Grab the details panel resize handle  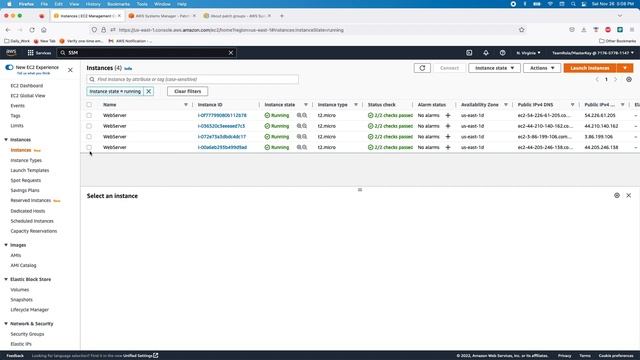coord(360,190)
